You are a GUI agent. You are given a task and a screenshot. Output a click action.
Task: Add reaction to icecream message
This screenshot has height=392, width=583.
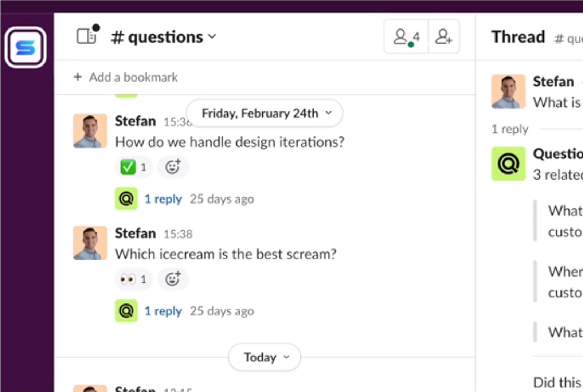coord(173,279)
